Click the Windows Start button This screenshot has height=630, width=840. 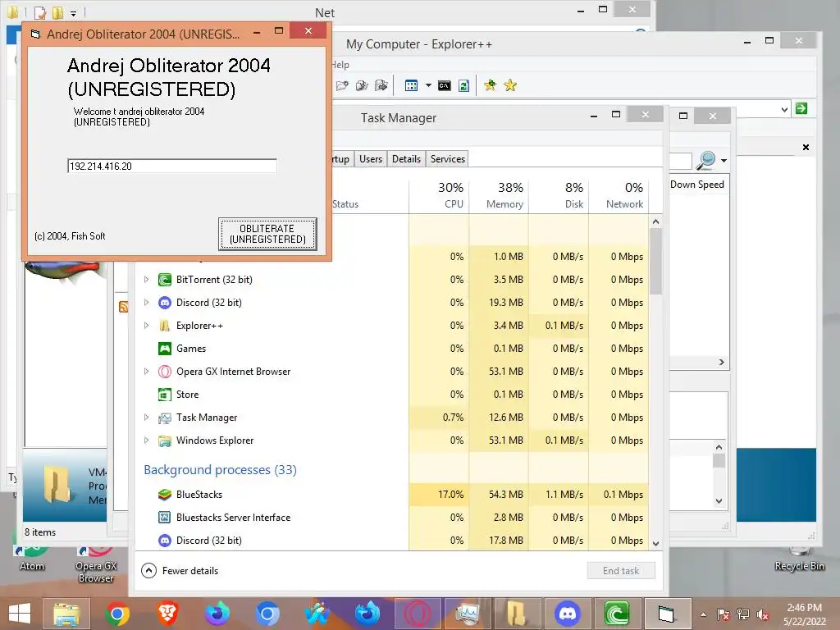pyautogui.click(x=20, y=614)
